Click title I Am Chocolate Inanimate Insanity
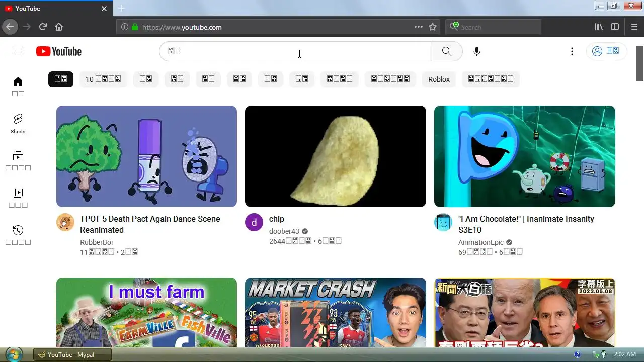 pos(526,224)
